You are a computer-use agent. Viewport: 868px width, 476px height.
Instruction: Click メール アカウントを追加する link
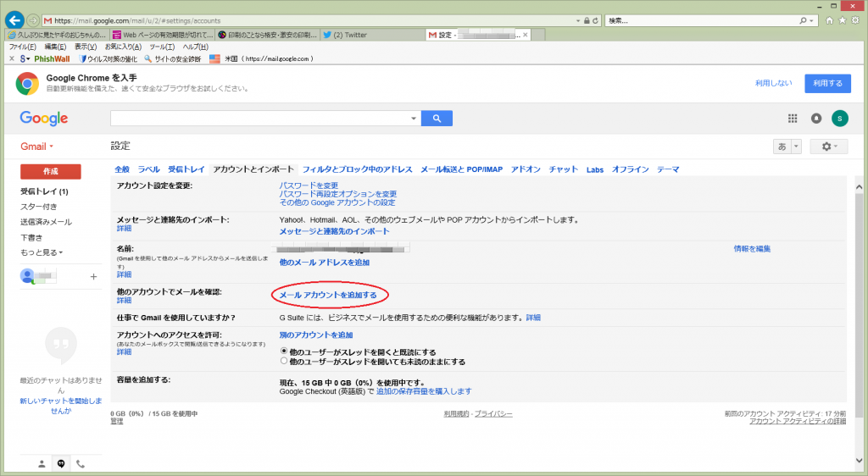[328, 296]
